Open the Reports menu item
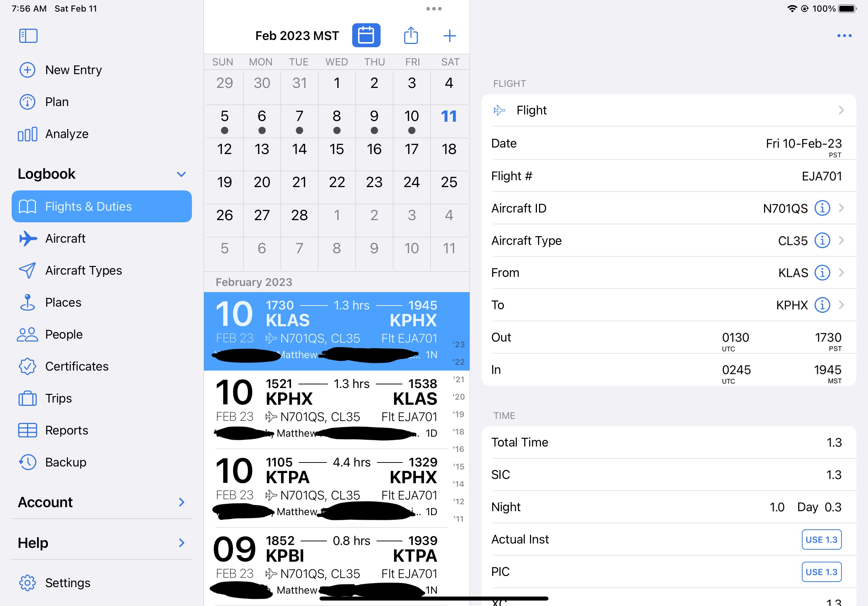 66,430
